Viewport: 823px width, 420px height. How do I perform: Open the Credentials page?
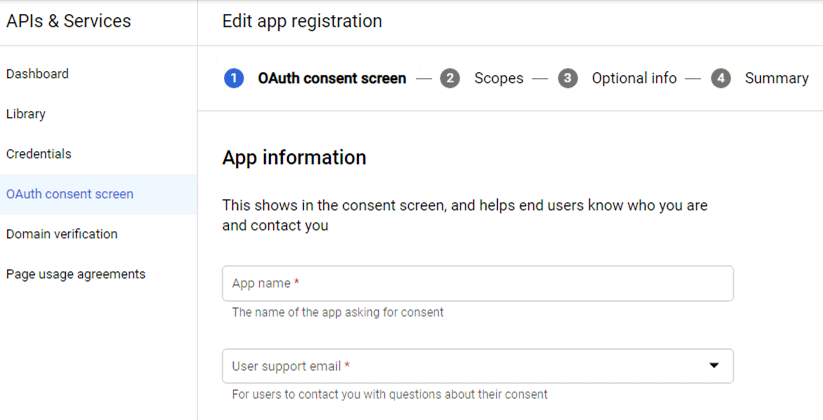click(39, 154)
